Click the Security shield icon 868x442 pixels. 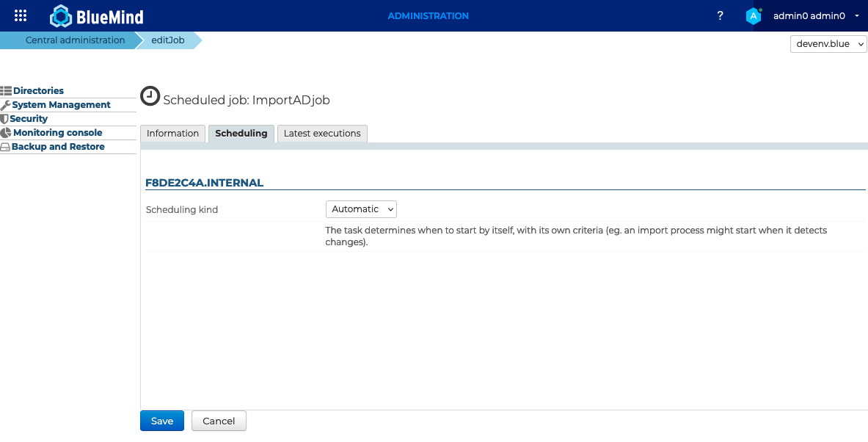pos(4,119)
